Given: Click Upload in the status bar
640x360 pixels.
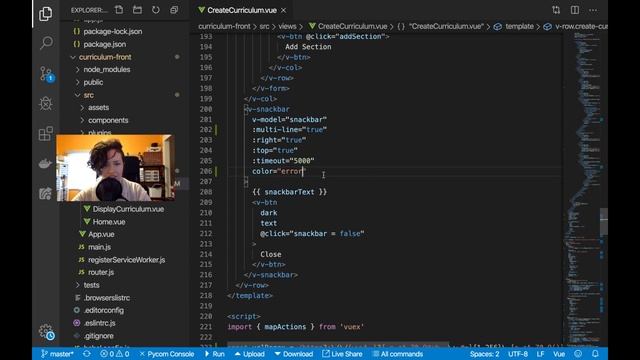Looking at the screenshot, I should [249, 354].
